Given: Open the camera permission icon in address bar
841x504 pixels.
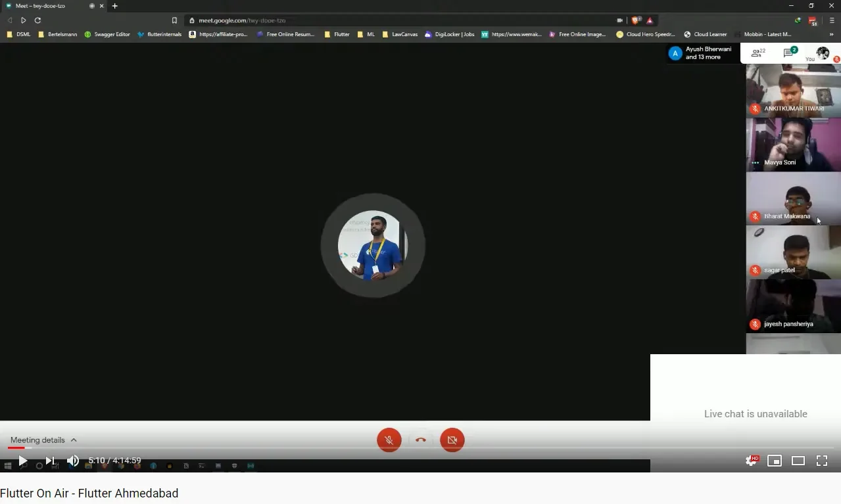Looking at the screenshot, I should tap(619, 20).
